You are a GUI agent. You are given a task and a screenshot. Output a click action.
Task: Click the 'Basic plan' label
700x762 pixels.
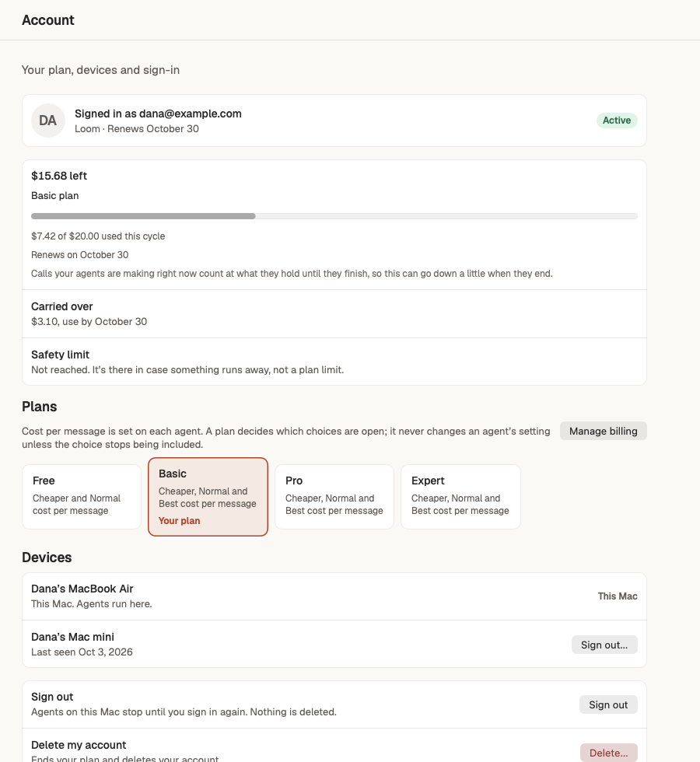[55, 196]
